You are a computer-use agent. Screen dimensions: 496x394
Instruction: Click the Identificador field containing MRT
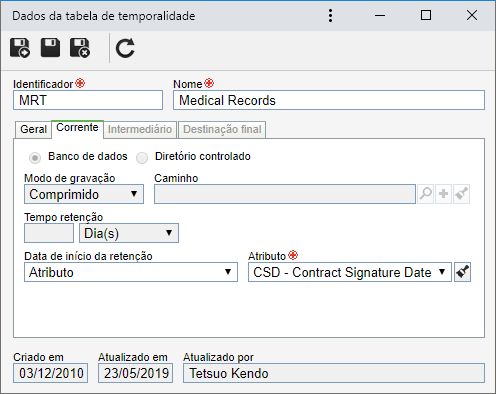click(x=88, y=100)
